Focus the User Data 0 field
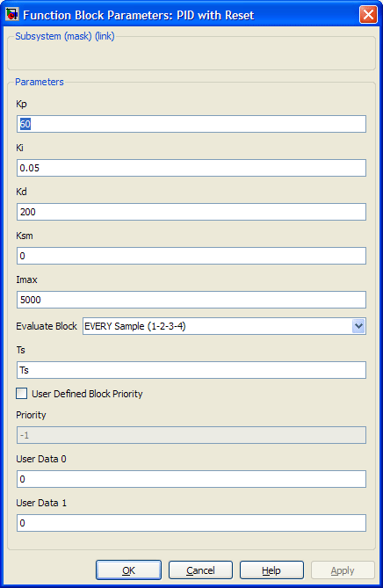This screenshot has height=588, width=383. point(191,479)
